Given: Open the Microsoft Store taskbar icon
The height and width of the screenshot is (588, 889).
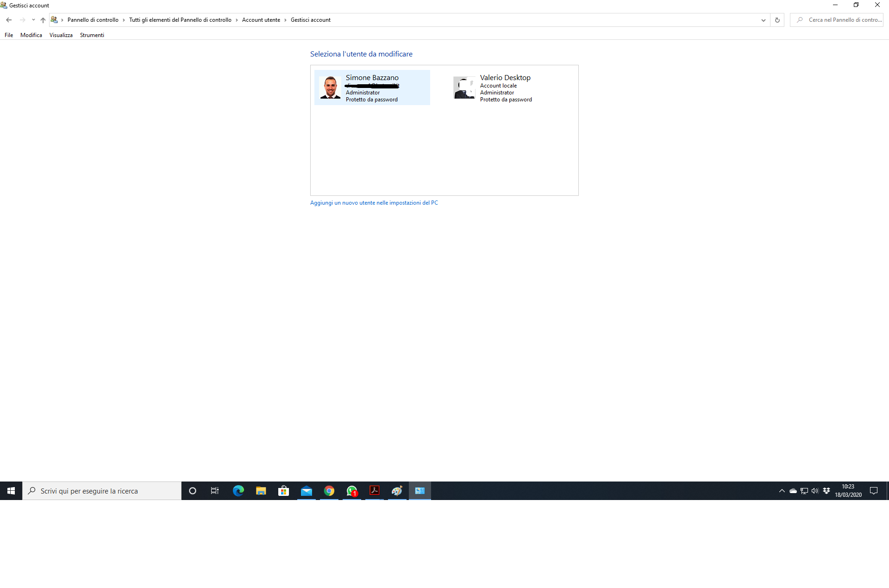Looking at the screenshot, I should [x=283, y=491].
